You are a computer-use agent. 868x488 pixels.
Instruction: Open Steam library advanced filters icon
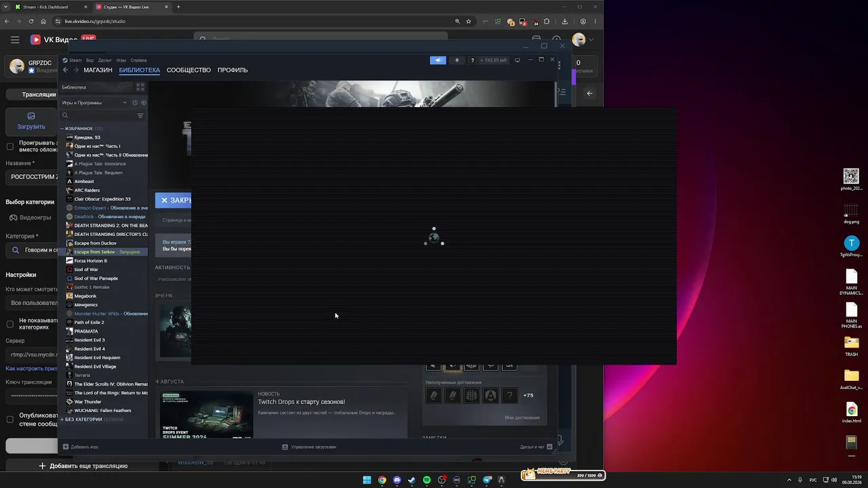click(140, 116)
